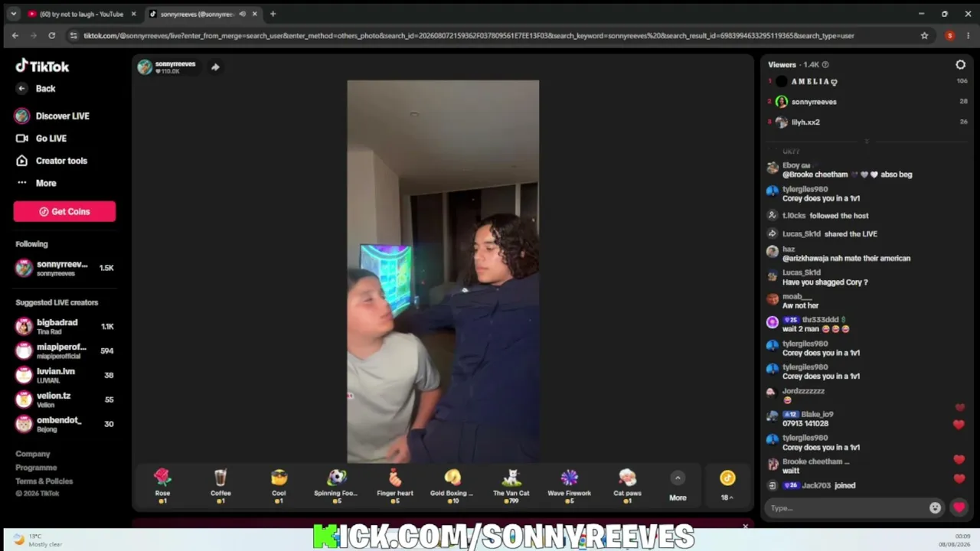
Task: Click the TikTok logo
Action: (x=42, y=67)
